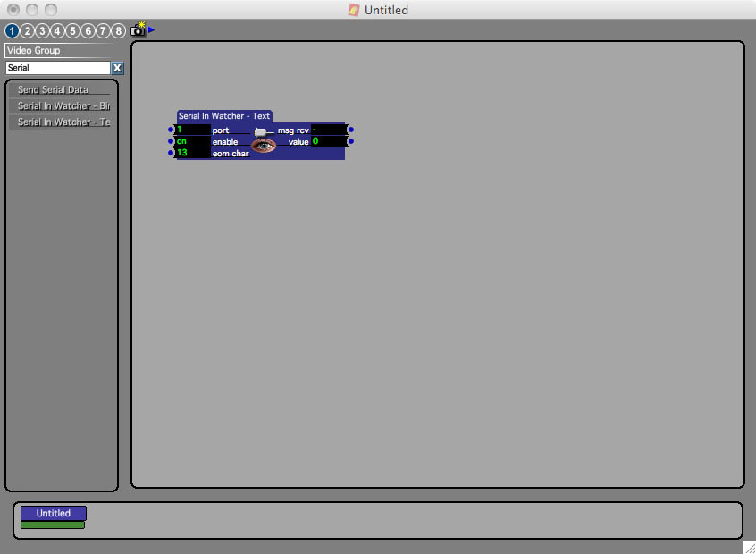Click the value output connector dot

coord(350,141)
